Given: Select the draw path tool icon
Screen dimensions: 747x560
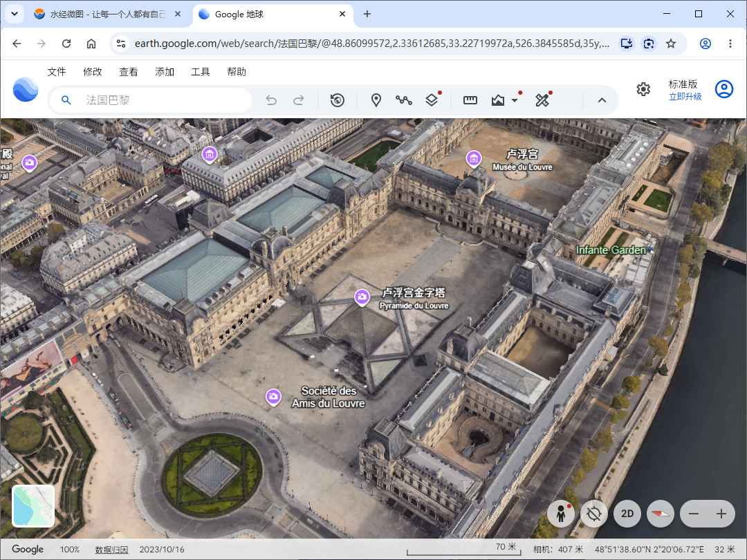Looking at the screenshot, I should 403,100.
